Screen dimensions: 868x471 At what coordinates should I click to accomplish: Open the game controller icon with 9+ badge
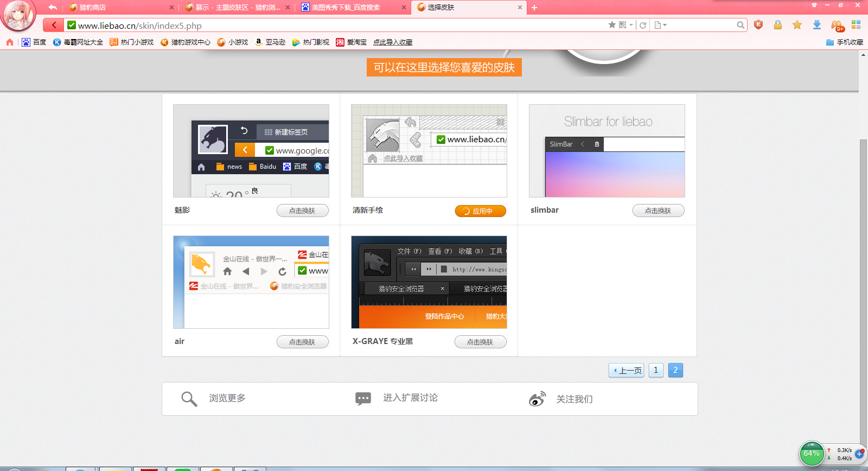(837, 26)
